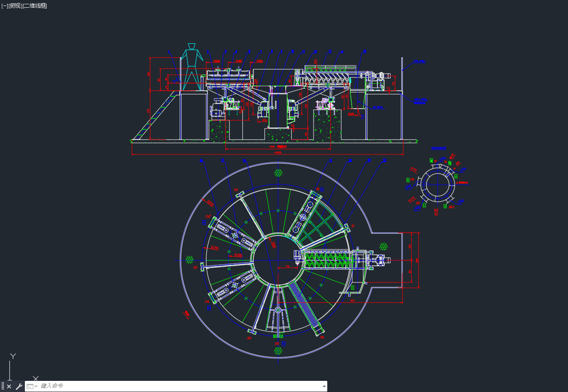Open the [俯视] view controls menu
Image resolution: width=568 pixels, height=392 pixels.
[x=15, y=6]
